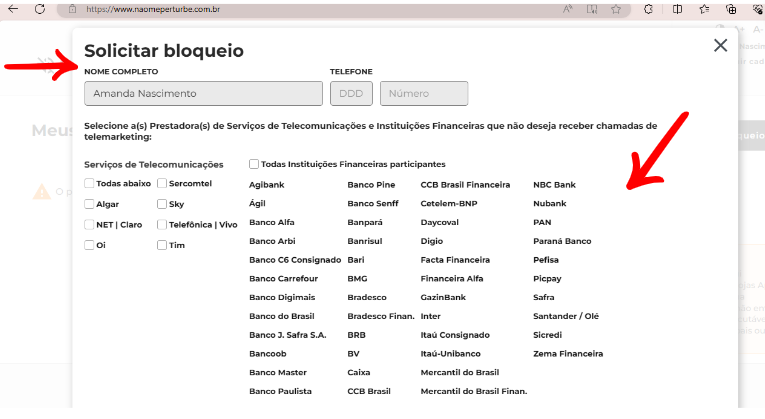Click Cetelem-BNP entry
This screenshot has height=419, width=765.
(449, 203)
